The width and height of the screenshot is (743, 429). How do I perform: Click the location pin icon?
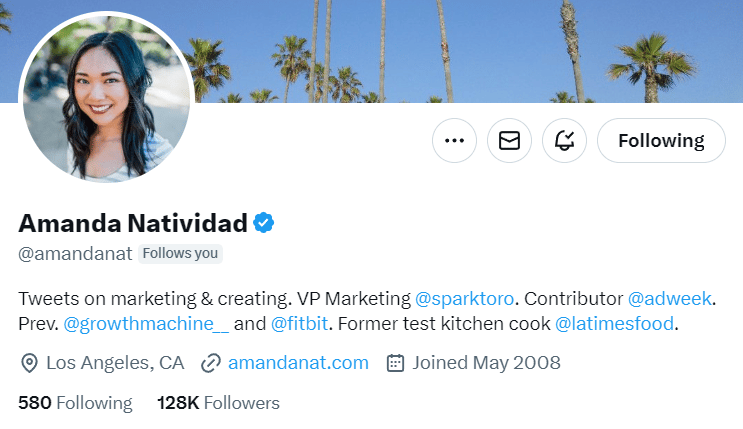29,362
